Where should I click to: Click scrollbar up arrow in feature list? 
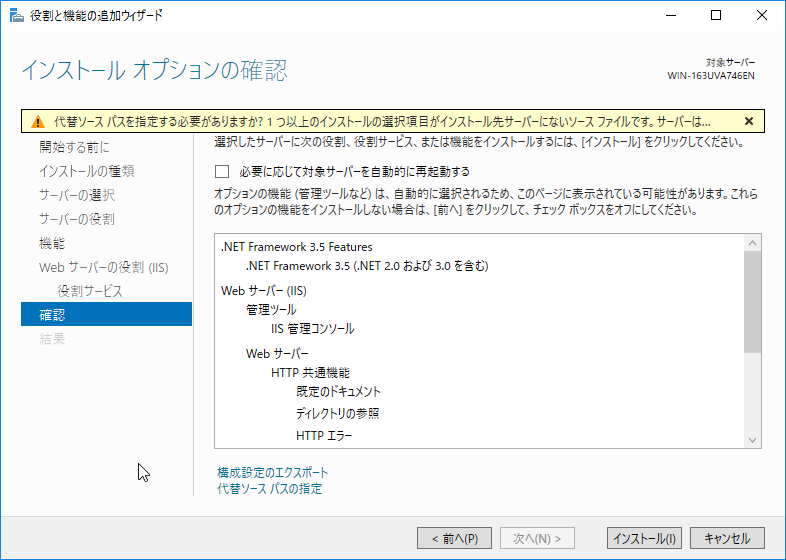tap(753, 242)
